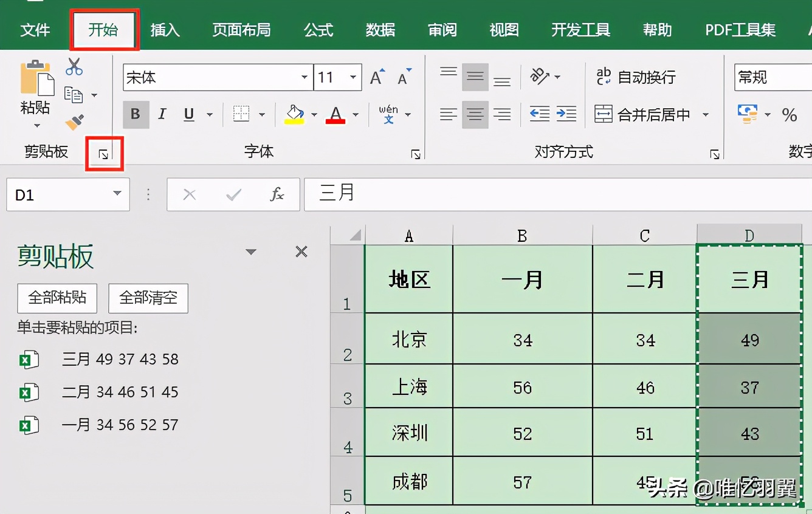Open the Fill Color bucket icon

pyautogui.click(x=294, y=114)
